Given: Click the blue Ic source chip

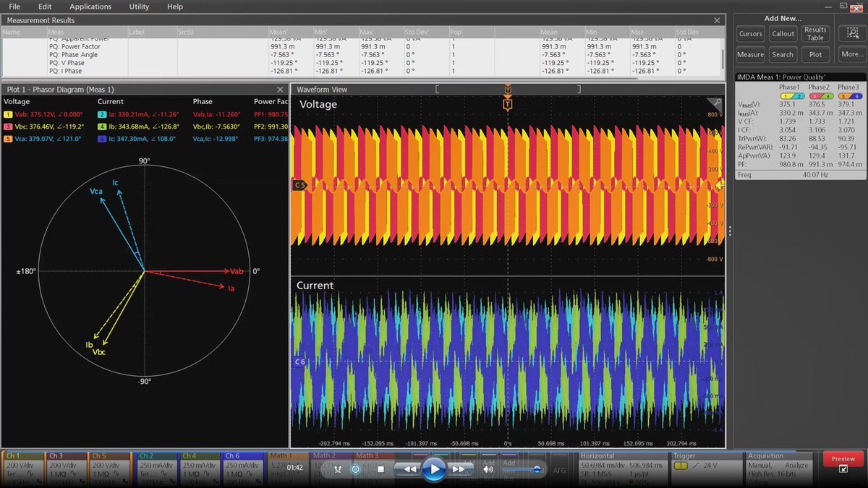Looking at the screenshot, I should [x=102, y=139].
